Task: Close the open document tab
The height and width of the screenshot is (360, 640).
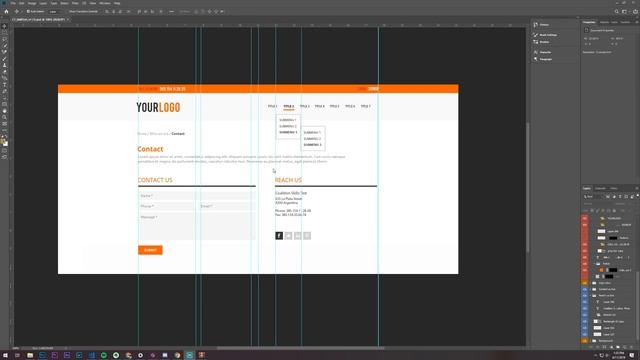Action: click(68, 19)
